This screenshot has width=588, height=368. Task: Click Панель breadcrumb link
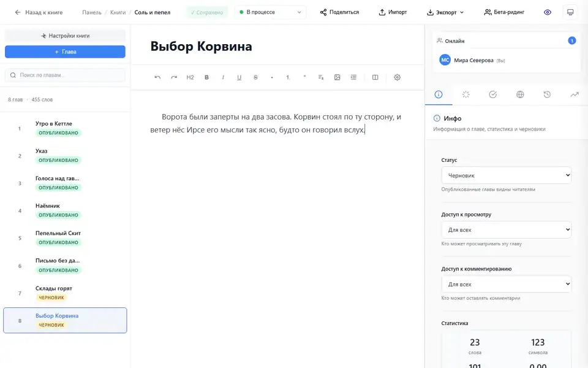[92, 12]
